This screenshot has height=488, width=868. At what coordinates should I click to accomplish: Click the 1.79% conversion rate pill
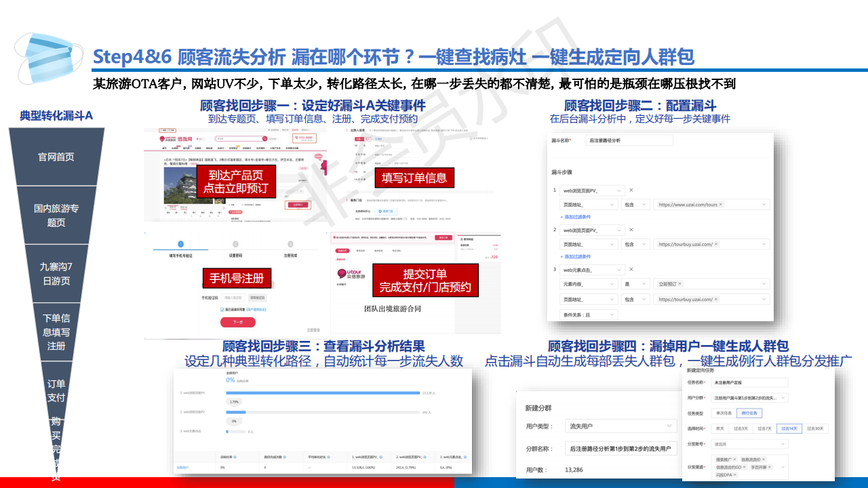click(235, 402)
